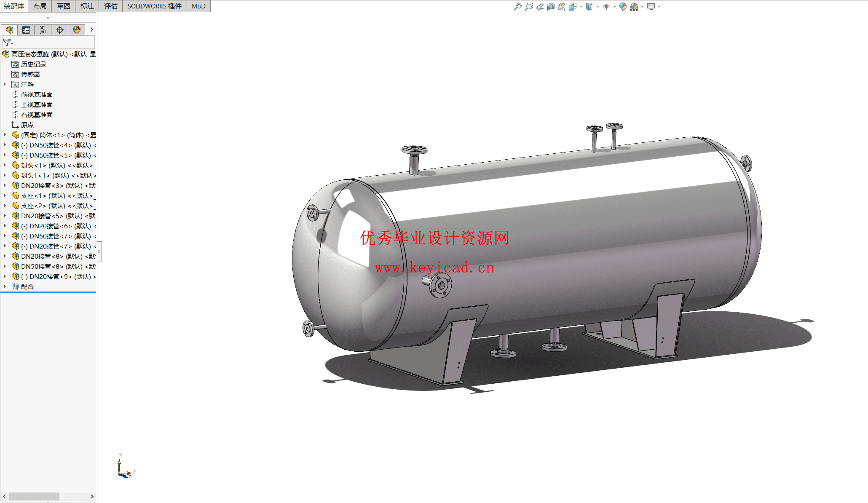The image size is (868, 503).
Task: Show more manager tabs with the chevron
Action: coord(91,30)
